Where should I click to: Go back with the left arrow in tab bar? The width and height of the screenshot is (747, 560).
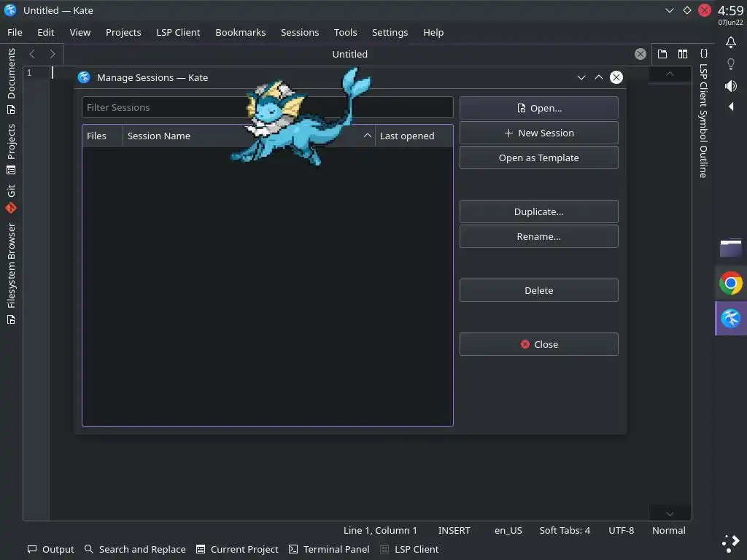point(32,54)
